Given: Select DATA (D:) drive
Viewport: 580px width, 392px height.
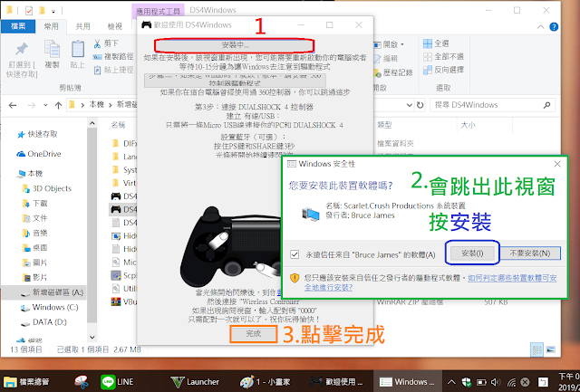Looking at the screenshot, I should (43, 322).
